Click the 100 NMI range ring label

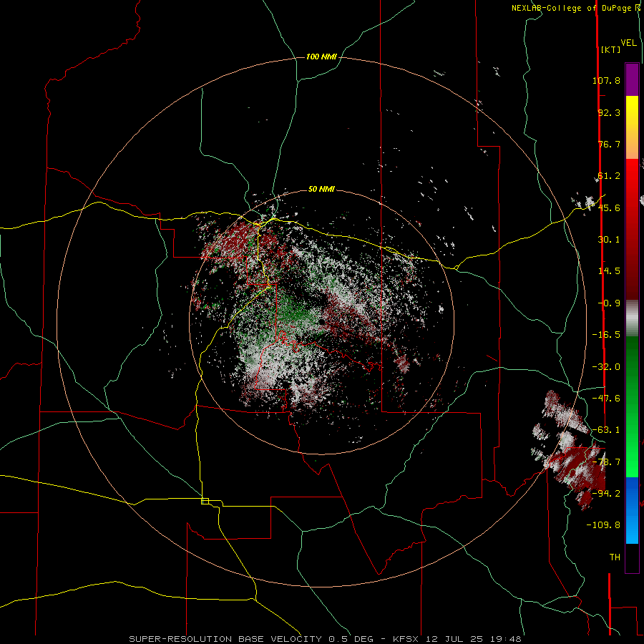321,57
